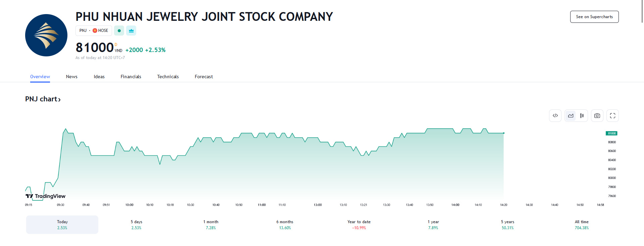Take a chart snapshot with the camera icon
The image size is (644, 246).
[x=597, y=115]
